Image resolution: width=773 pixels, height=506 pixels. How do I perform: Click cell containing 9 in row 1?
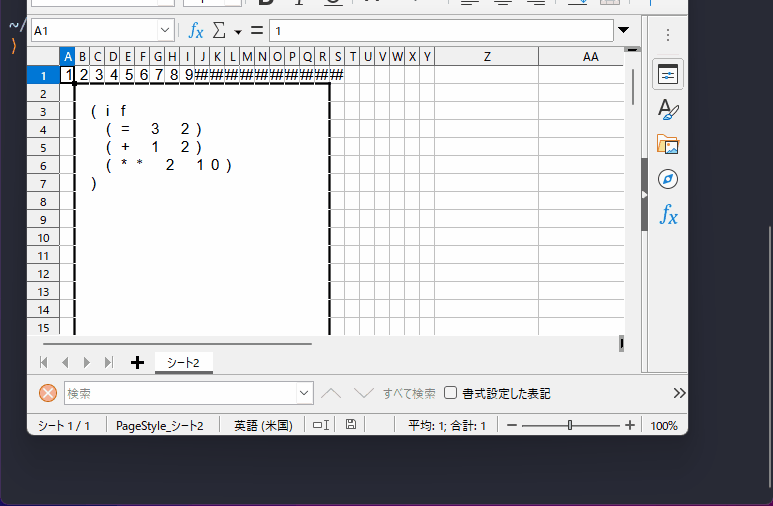point(189,75)
